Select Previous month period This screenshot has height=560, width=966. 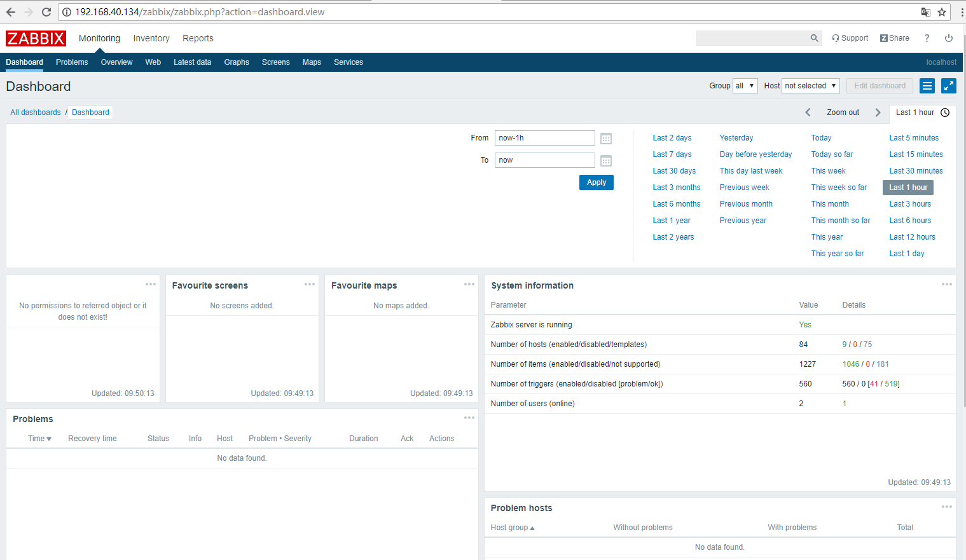point(746,204)
